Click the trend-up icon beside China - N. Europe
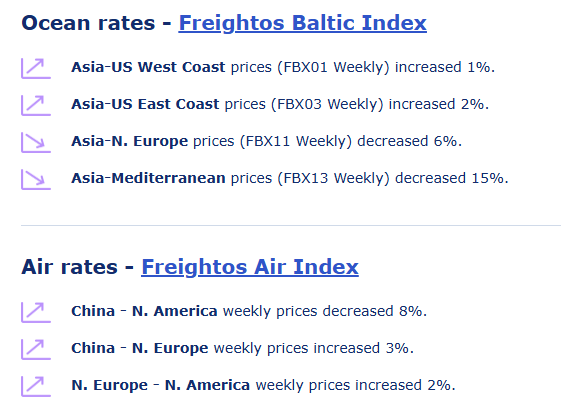 click(36, 349)
